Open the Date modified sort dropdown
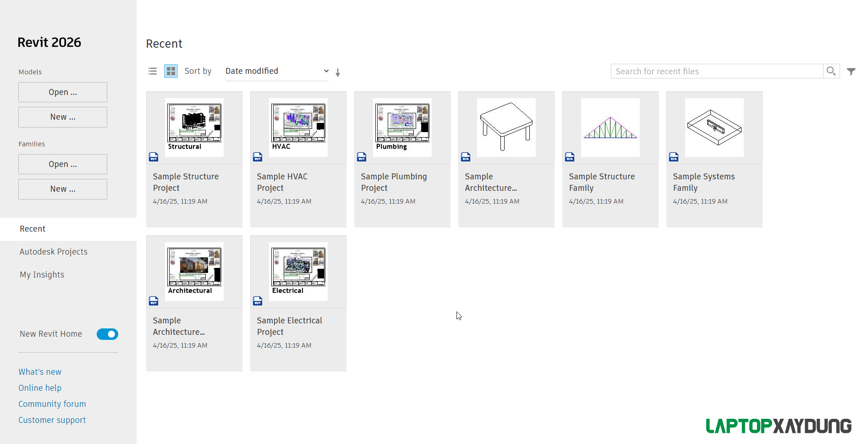 coord(277,71)
